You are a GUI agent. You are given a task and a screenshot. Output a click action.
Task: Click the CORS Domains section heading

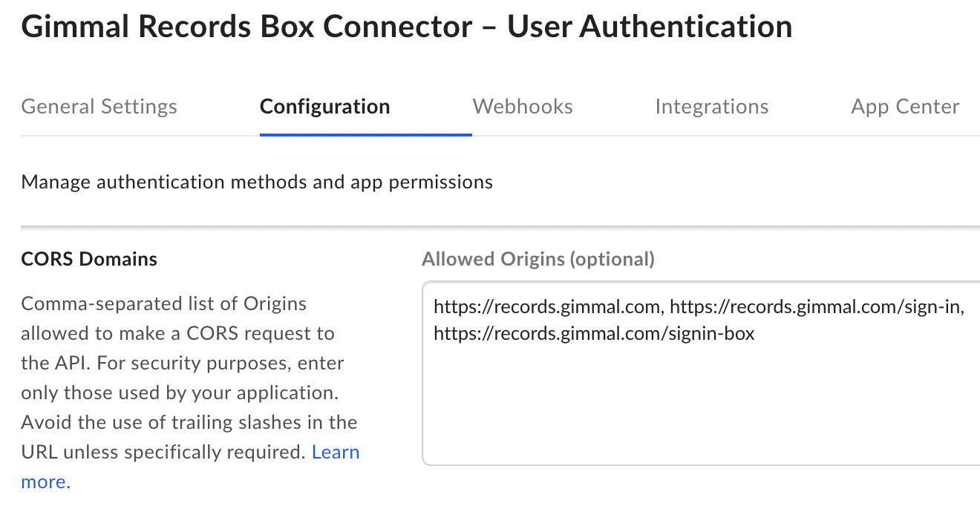pos(89,259)
